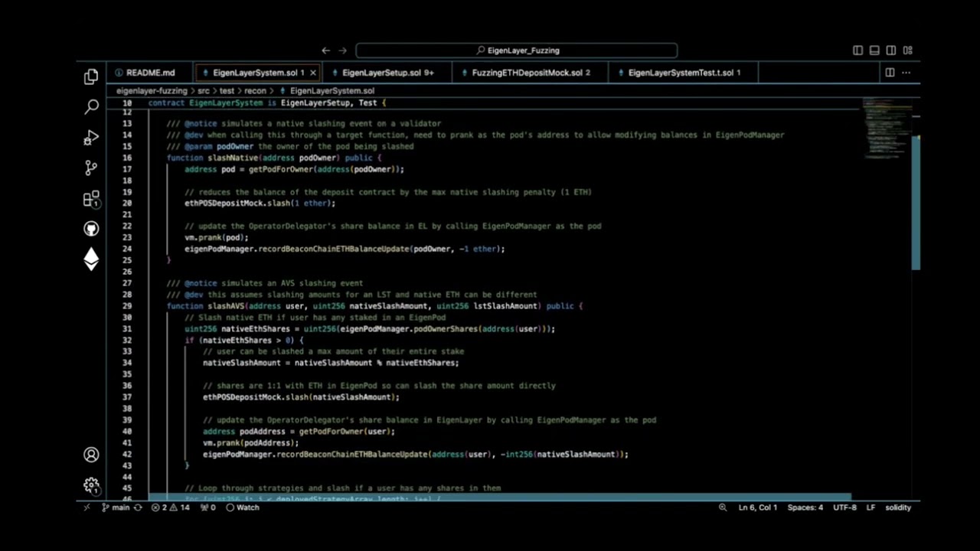Viewport: 980px width, 551px height.
Task: Open the Accounts menu in the activity bar
Action: 91,455
